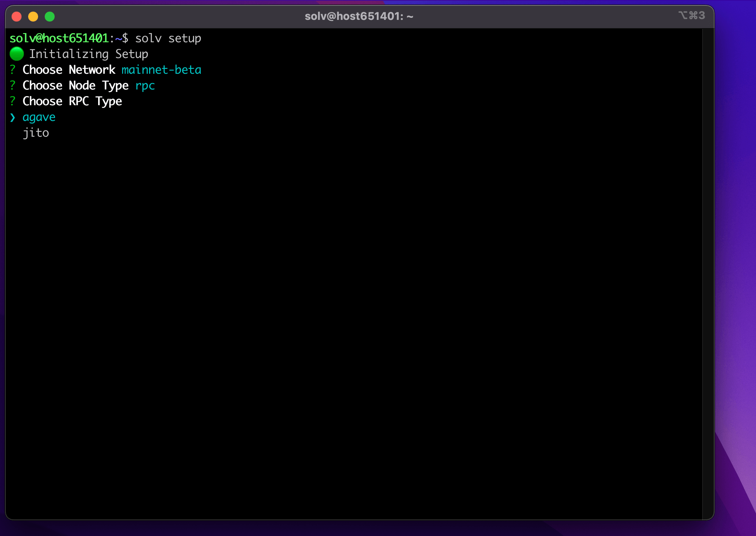
Task: Click the question mark before Choose Node Type
Action: (13, 85)
